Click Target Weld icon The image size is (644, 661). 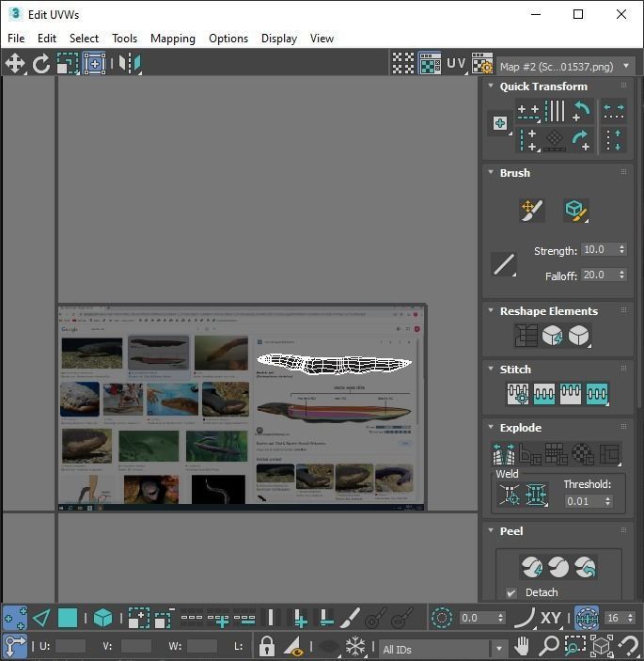click(x=510, y=494)
